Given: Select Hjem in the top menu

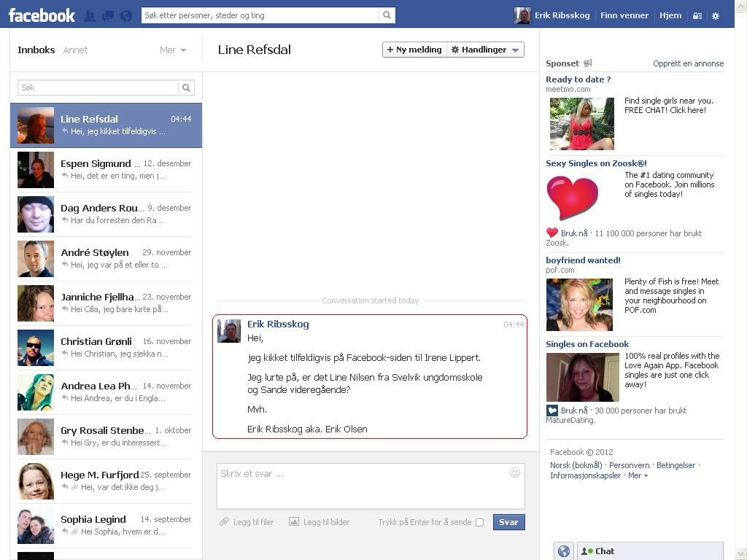Looking at the screenshot, I should [670, 15].
